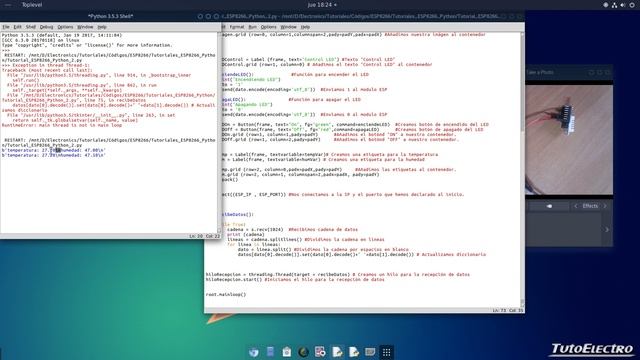The height and width of the screenshot is (360, 640).
Task: Open the grey window-shaped app icon in dock
Action: [x=370, y=352]
